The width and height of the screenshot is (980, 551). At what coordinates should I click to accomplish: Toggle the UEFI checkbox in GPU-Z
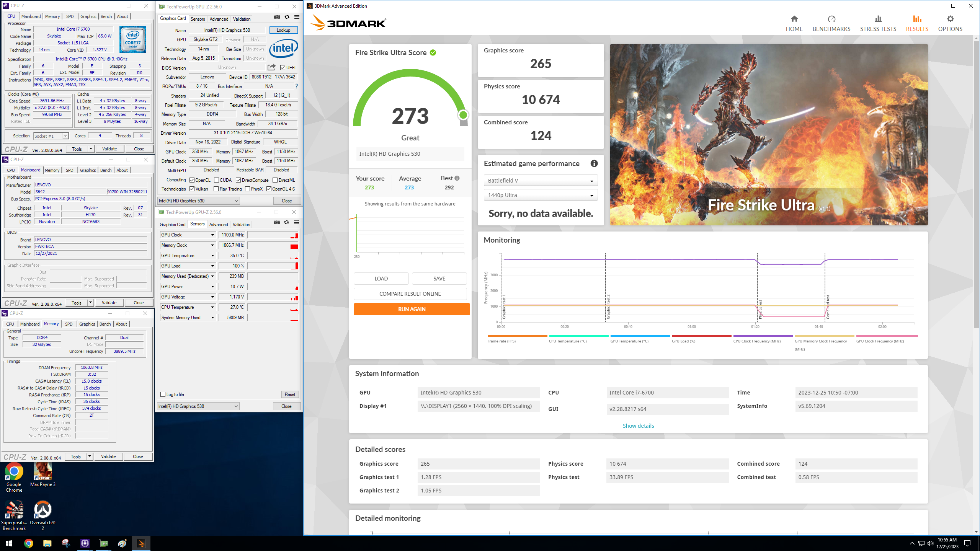[283, 68]
